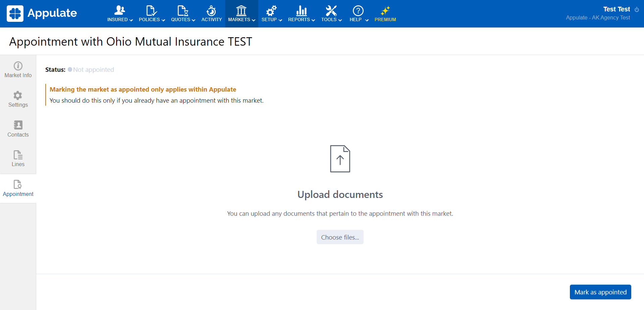Click the Choose files button
Viewport: 644px width, 310px height.
(x=340, y=237)
